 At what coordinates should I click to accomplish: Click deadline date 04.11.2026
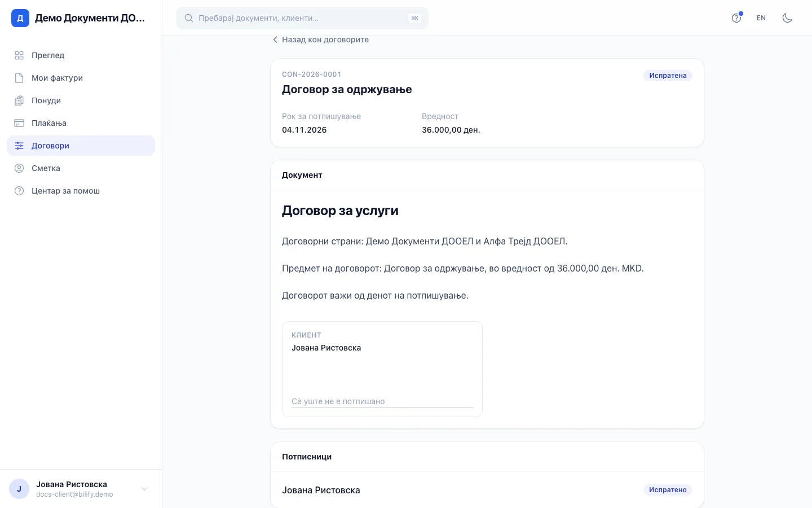(x=304, y=130)
